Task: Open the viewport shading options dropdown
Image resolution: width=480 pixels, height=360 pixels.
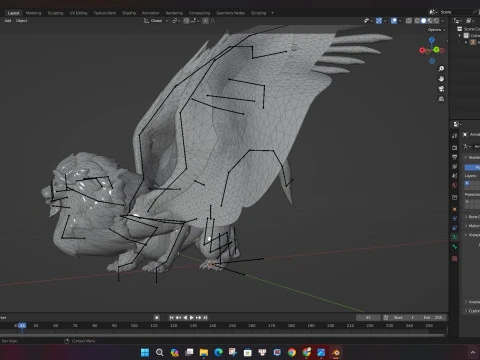Action: click(x=443, y=21)
